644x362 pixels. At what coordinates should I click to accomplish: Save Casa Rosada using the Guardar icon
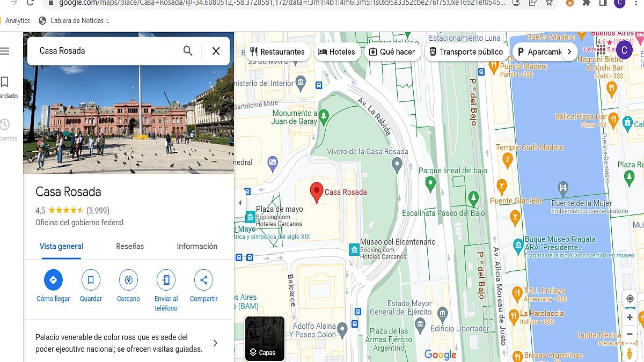coord(91,279)
